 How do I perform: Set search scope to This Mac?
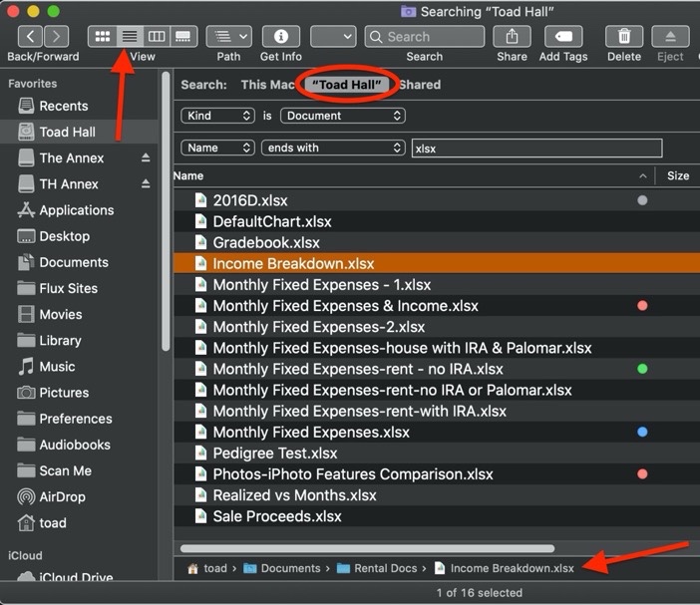[x=267, y=85]
